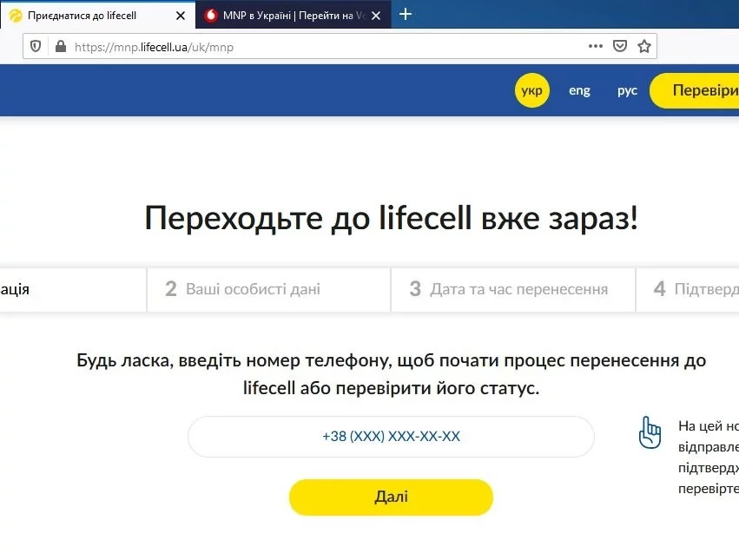Screen dimensions: 739x560
Task: Open the tracking protection shield panel
Action: (x=34, y=46)
